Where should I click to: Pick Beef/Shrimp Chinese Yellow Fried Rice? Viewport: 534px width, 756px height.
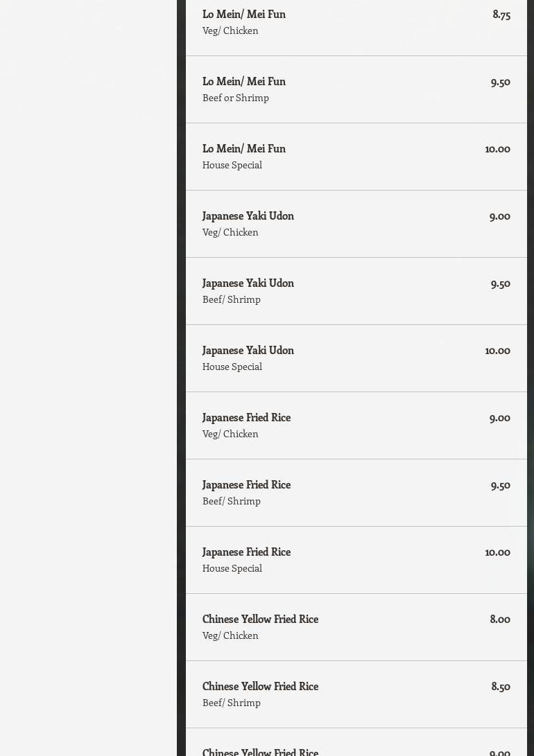click(x=260, y=686)
